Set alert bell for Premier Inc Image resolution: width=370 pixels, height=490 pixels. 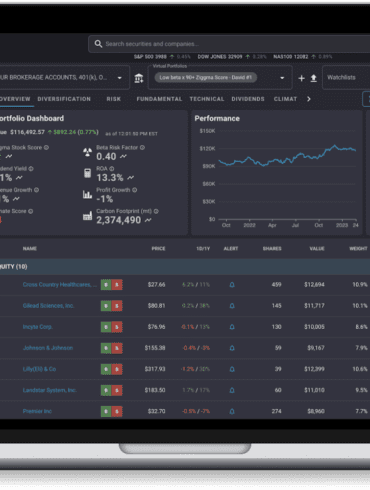click(x=232, y=411)
